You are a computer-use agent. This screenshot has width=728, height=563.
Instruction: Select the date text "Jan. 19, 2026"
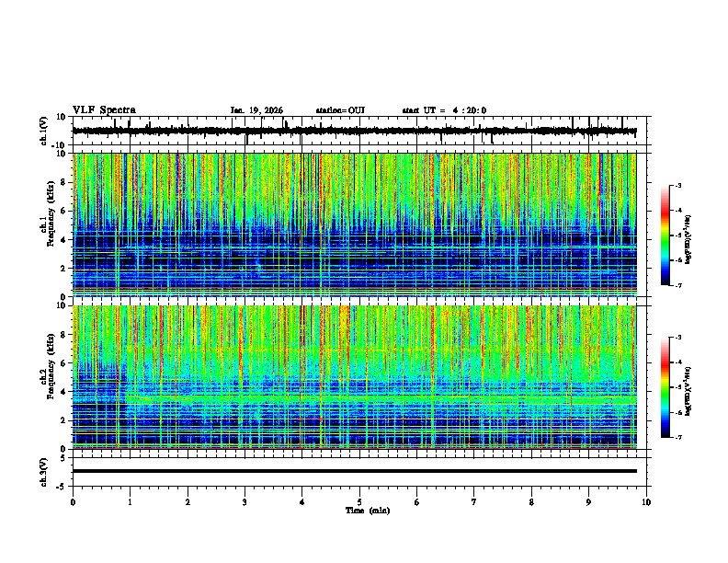click(256, 110)
